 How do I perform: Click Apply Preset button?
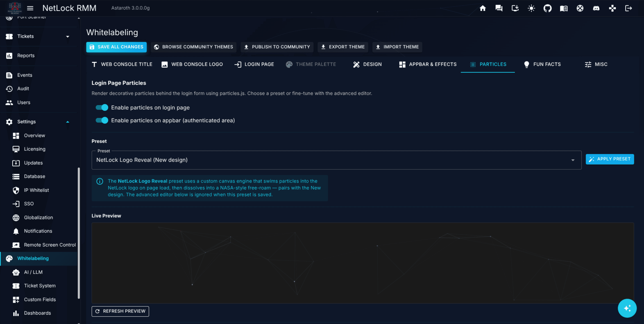click(x=610, y=159)
